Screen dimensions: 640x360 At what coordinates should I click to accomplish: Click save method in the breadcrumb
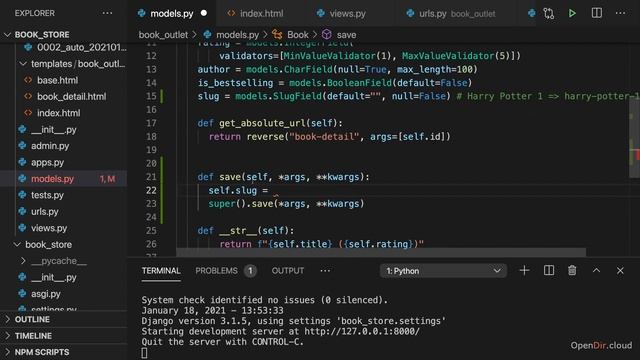[x=346, y=35]
